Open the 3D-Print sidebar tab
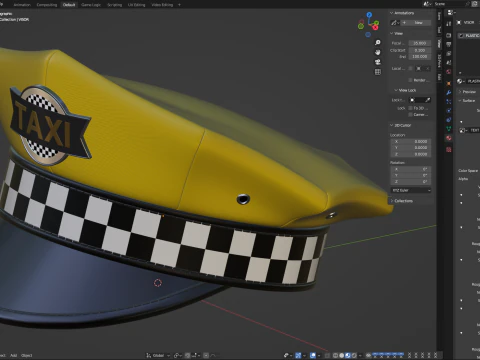480x360 pixels. point(439,61)
